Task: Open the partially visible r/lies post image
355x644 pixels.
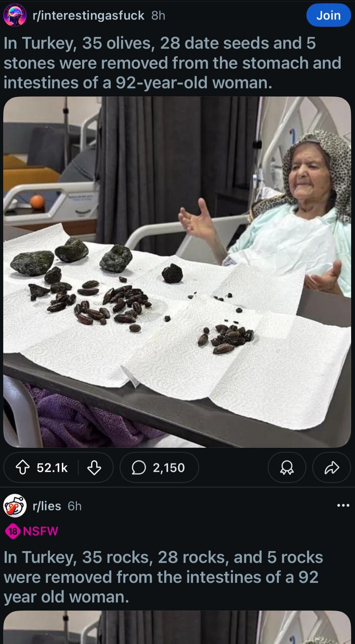Action: (177, 628)
